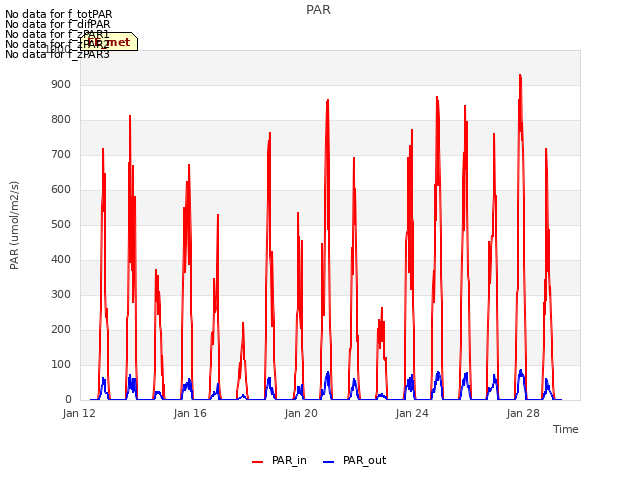Toggle the PAR_in legend entry
Image resolution: width=640 pixels, height=480 pixels.
coord(279,460)
